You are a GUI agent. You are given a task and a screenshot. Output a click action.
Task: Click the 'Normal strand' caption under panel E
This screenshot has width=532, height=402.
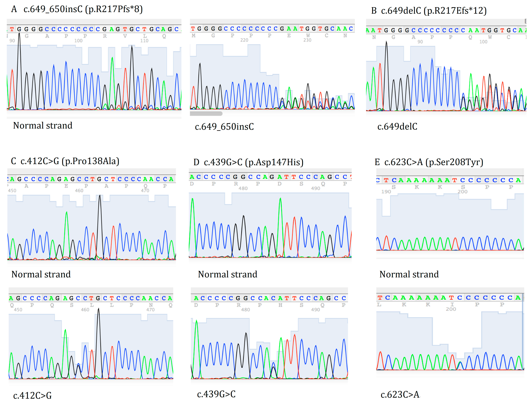point(409,274)
